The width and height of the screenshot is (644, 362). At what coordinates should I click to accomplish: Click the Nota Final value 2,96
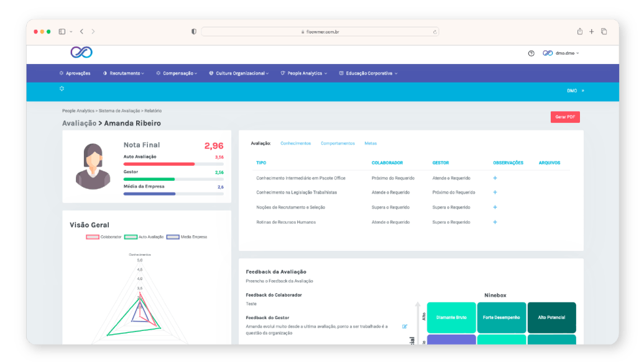click(214, 146)
